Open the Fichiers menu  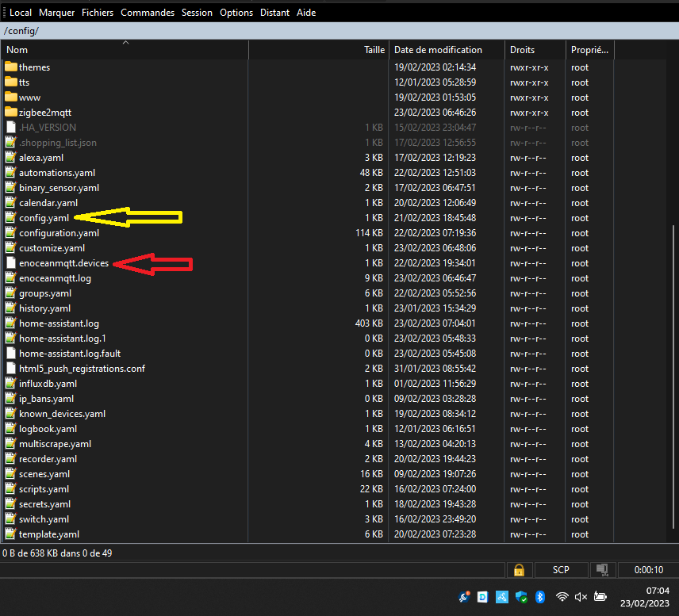[x=96, y=13]
